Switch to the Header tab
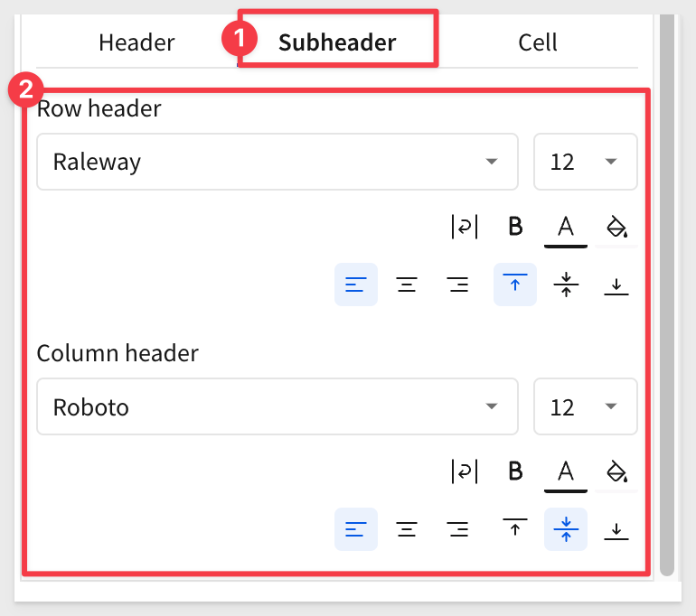 [x=136, y=42]
